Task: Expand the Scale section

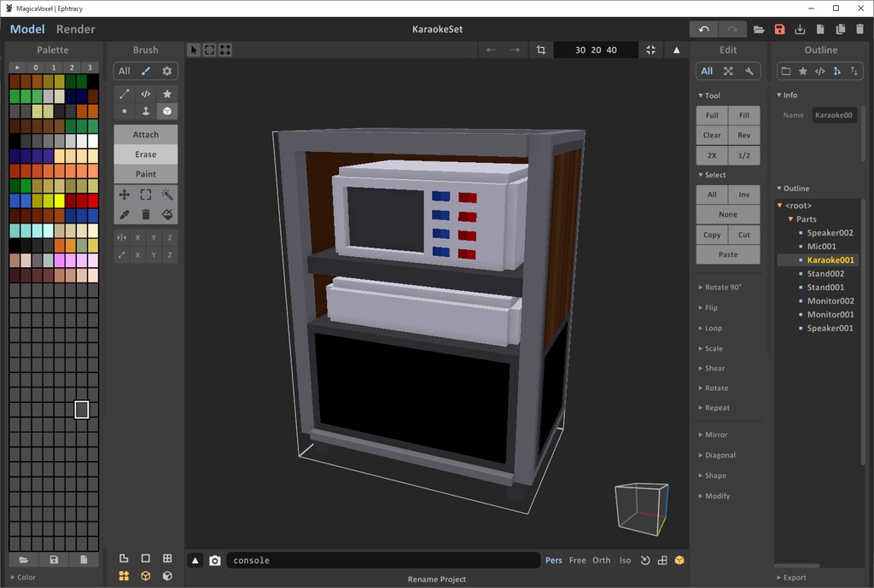Action: [x=711, y=348]
